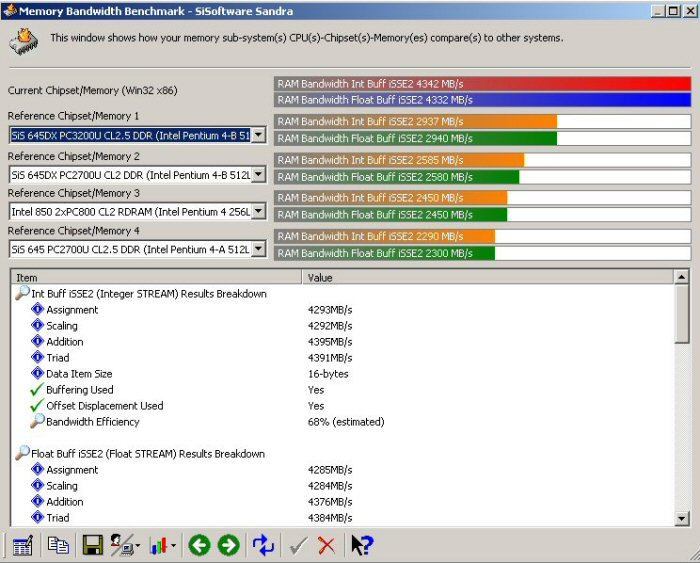Click the Item column header
Viewport: 700px width, 563px height.
(x=156, y=277)
